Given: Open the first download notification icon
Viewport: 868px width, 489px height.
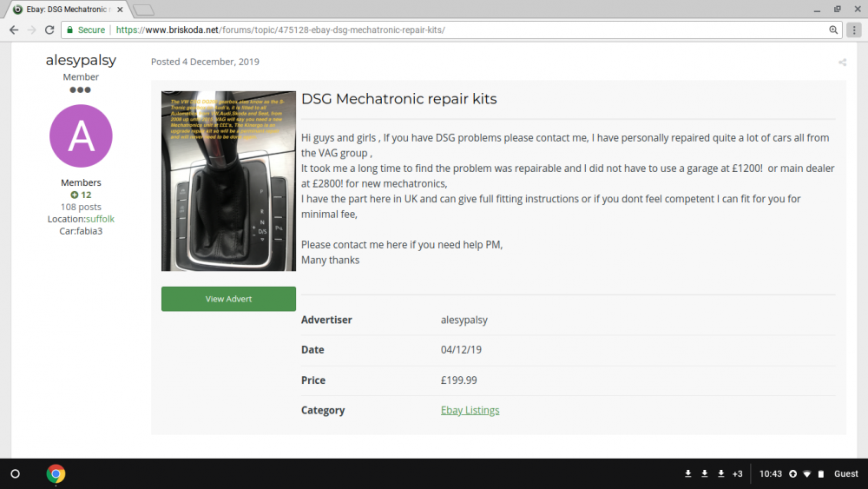Looking at the screenshot, I should pos(687,473).
